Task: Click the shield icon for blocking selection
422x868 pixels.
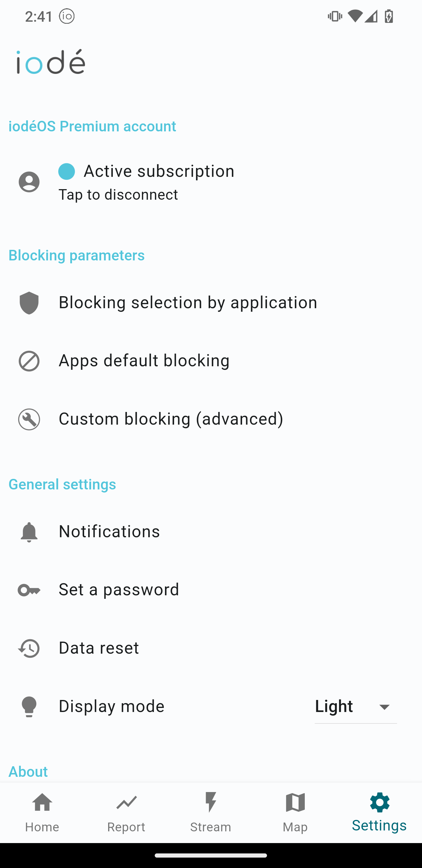Action: [29, 303]
